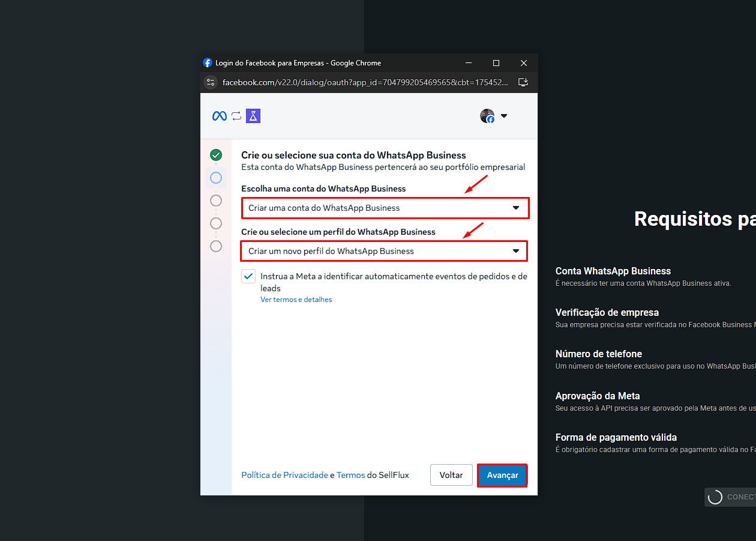Click the install app icon in address bar
Screen dimensions: 756x541
(523, 82)
